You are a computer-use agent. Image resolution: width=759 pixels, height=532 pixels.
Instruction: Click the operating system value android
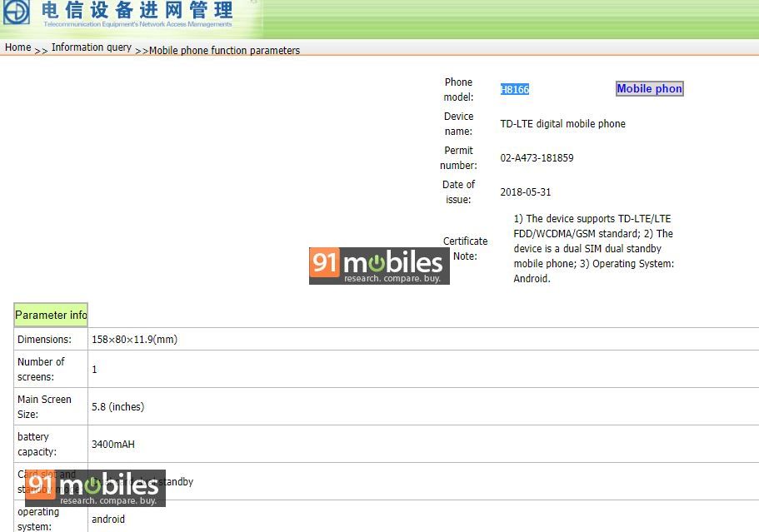(108, 519)
